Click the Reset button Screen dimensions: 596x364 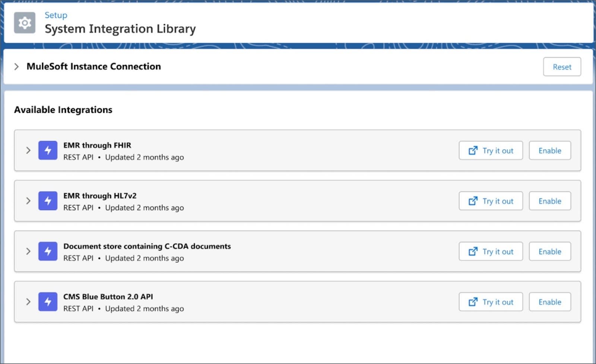[562, 67]
